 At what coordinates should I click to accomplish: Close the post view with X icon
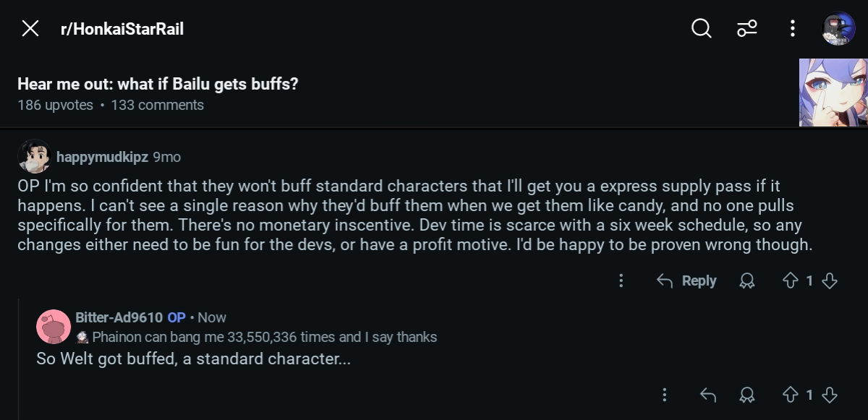tap(30, 29)
